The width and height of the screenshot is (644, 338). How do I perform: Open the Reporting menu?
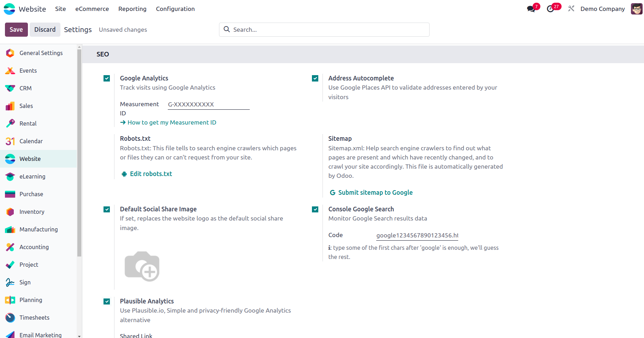[132, 9]
